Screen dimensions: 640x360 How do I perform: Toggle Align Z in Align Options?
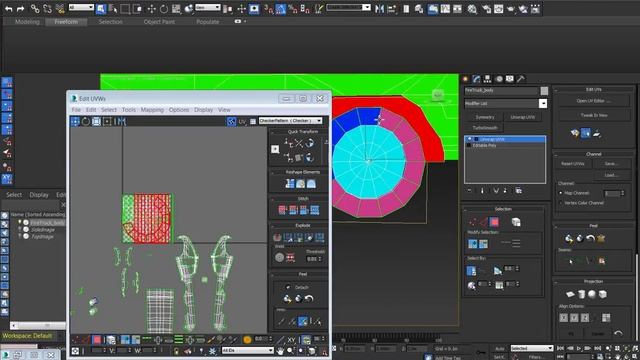click(585, 318)
